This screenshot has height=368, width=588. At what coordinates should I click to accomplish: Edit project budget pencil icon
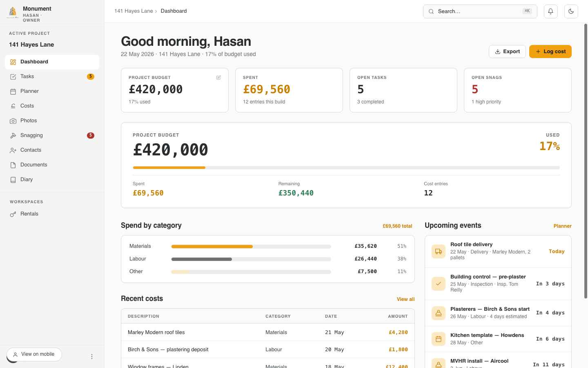(x=218, y=77)
